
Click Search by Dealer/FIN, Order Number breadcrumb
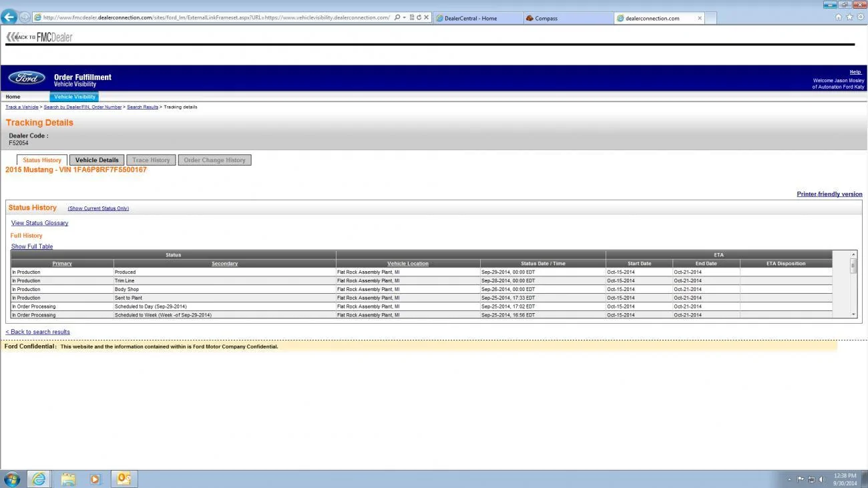point(83,107)
